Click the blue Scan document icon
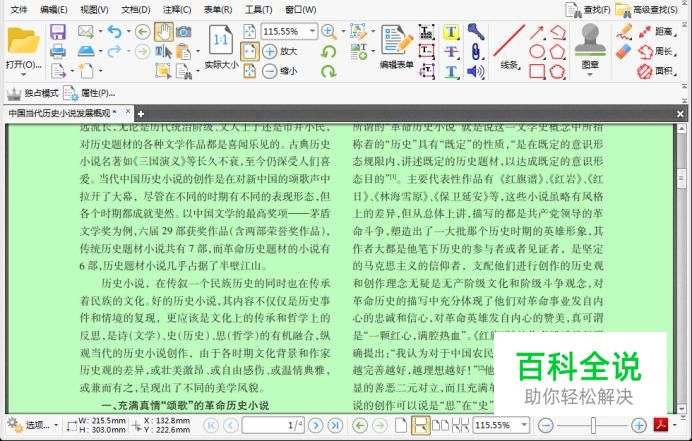Screen dimensions: 692x441 [86, 51]
